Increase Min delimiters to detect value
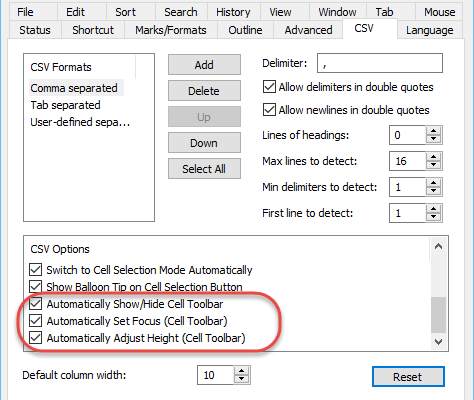 [x=433, y=183]
